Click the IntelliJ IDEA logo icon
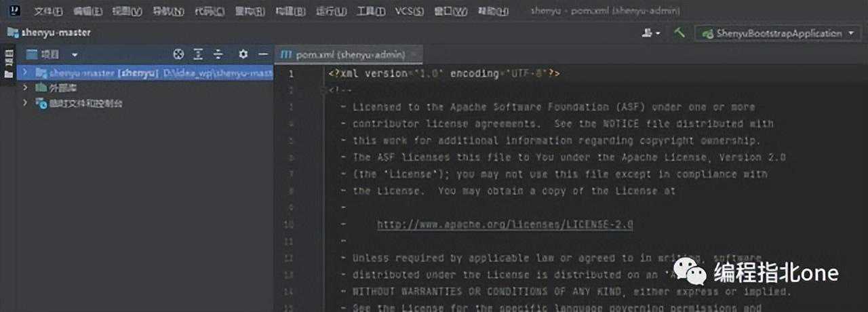This screenshot has width=868, height=312. coord(14,11)
